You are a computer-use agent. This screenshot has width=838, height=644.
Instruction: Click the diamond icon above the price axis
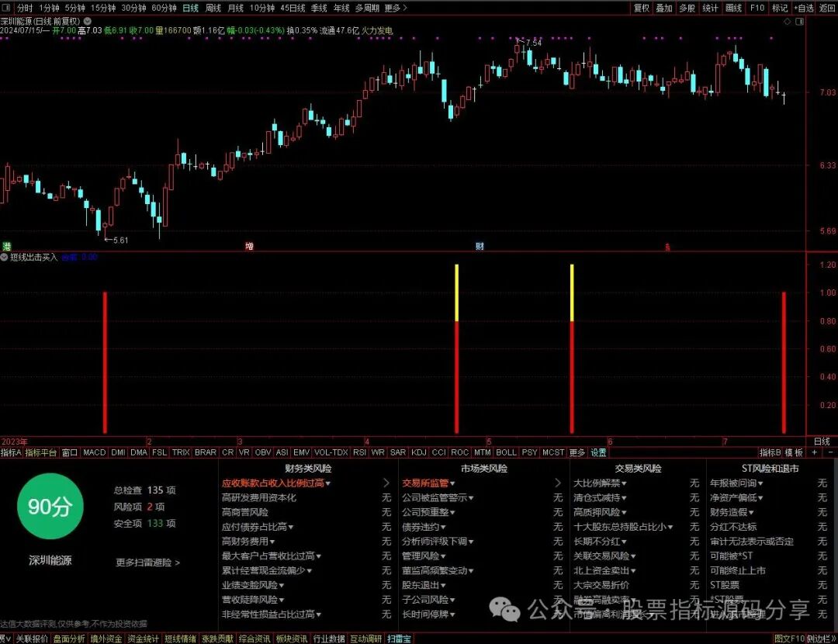click(x=788, y=22)
